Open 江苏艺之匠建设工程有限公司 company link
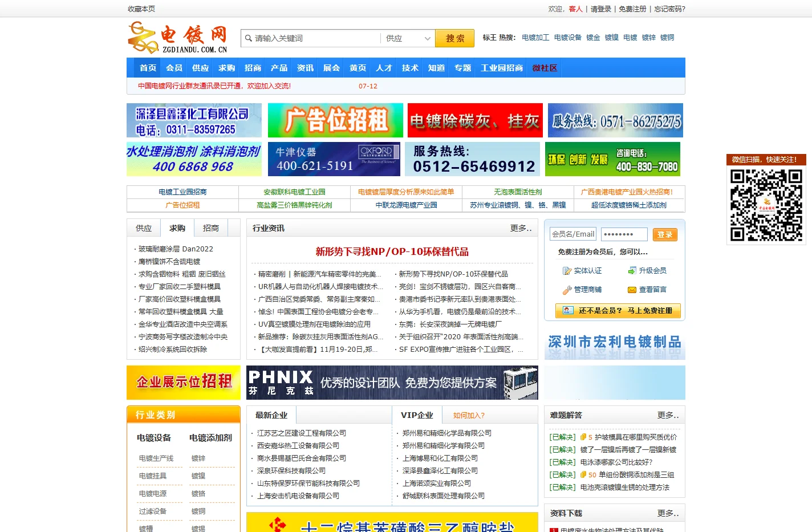 [x=302, y=433]
